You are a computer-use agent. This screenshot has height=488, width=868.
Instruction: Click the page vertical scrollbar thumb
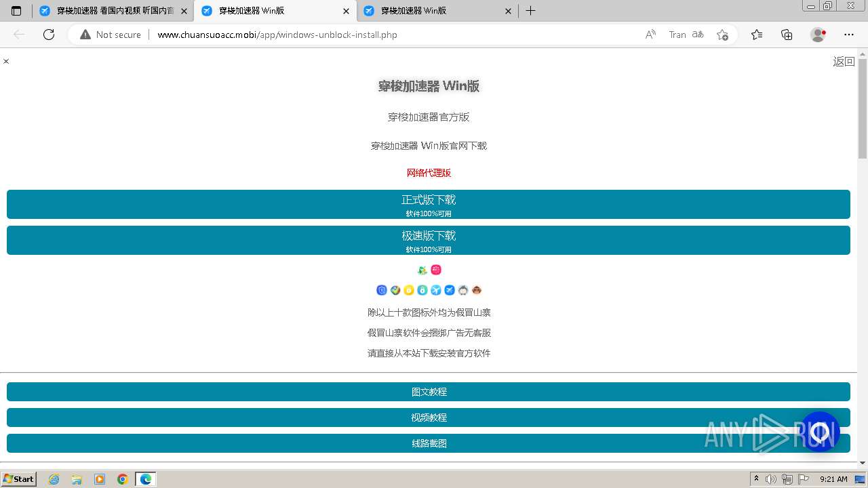[863, 108]
